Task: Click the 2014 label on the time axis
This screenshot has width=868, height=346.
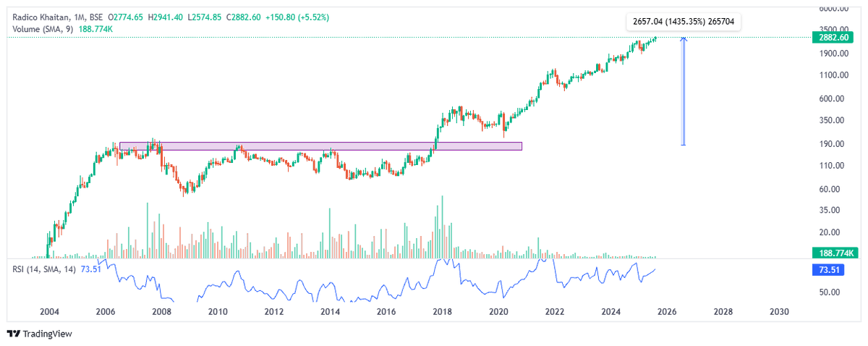Action: [x=331, y=312]
